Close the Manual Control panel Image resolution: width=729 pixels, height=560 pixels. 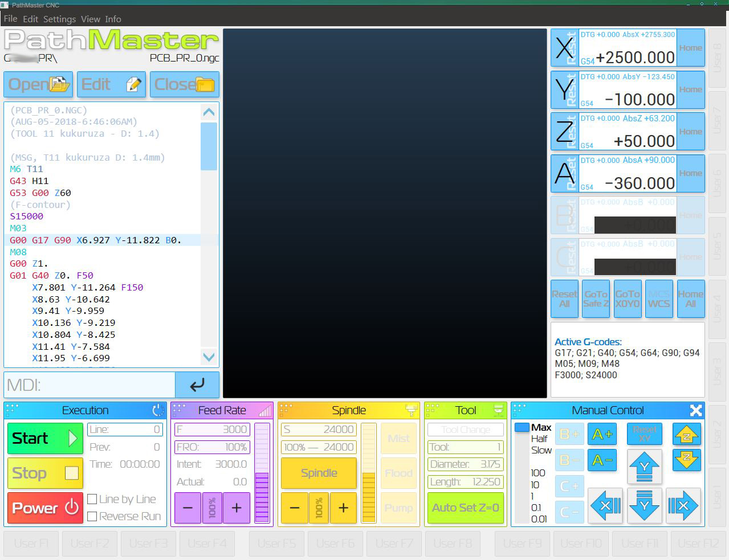point(695,410)
